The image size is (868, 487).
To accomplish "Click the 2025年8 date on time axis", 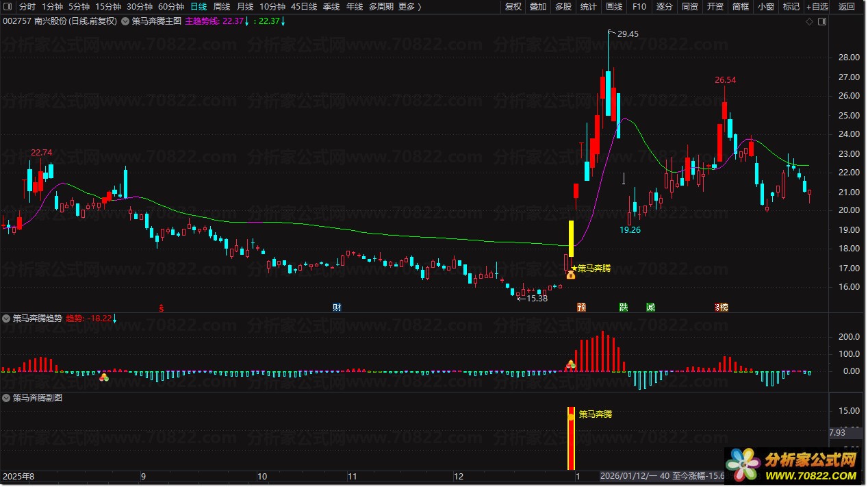I will (x=17, y=476).
